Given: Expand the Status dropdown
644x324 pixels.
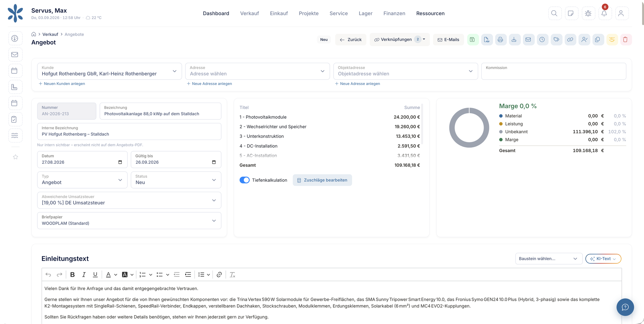Looking at the screenshot, I should pos(176,180).
